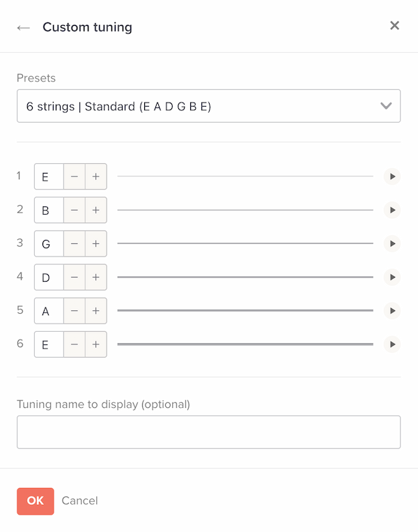This screenshot has width=418, height=532.
Task: Click the back arrow next to Custom tuning
Action: (24, 27)
